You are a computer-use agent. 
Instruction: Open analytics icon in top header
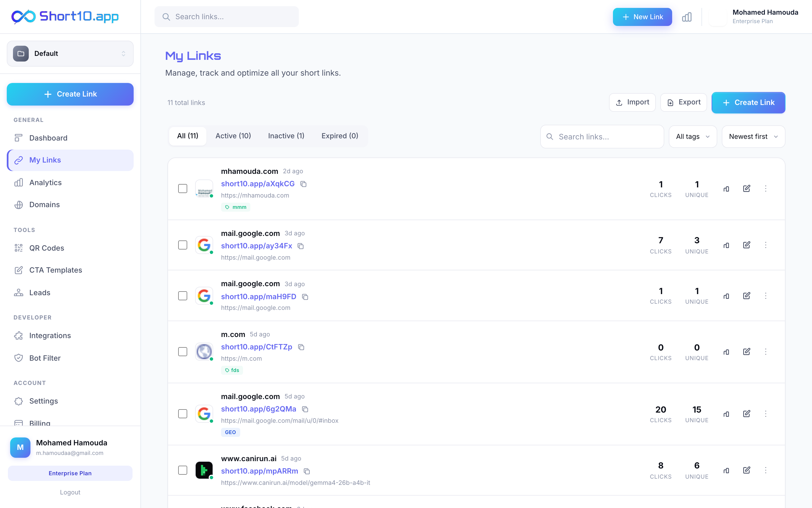pyautogui.click(x=687, y=17)
